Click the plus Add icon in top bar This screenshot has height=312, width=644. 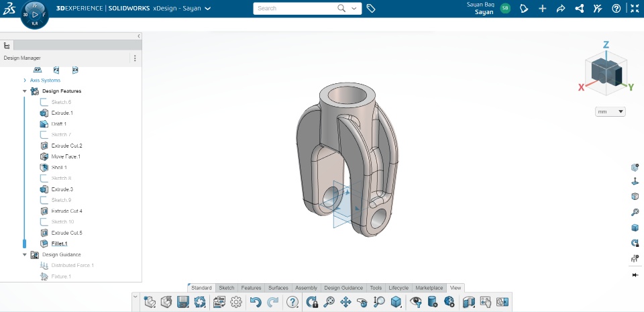pos(543,8)
